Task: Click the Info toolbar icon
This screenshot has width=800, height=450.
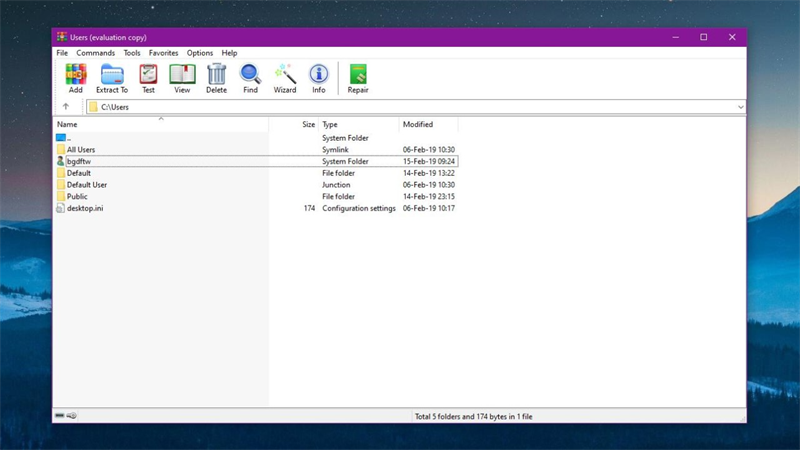Action: tap(319, 74)
